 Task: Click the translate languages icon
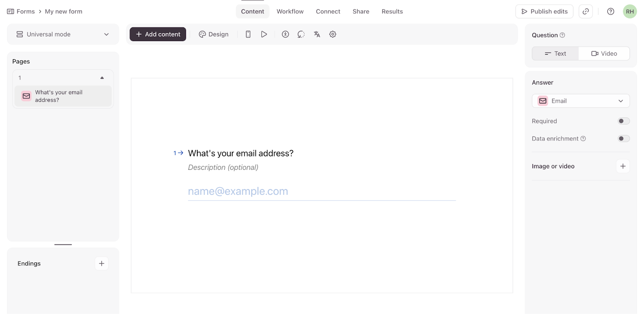(317, 34)
